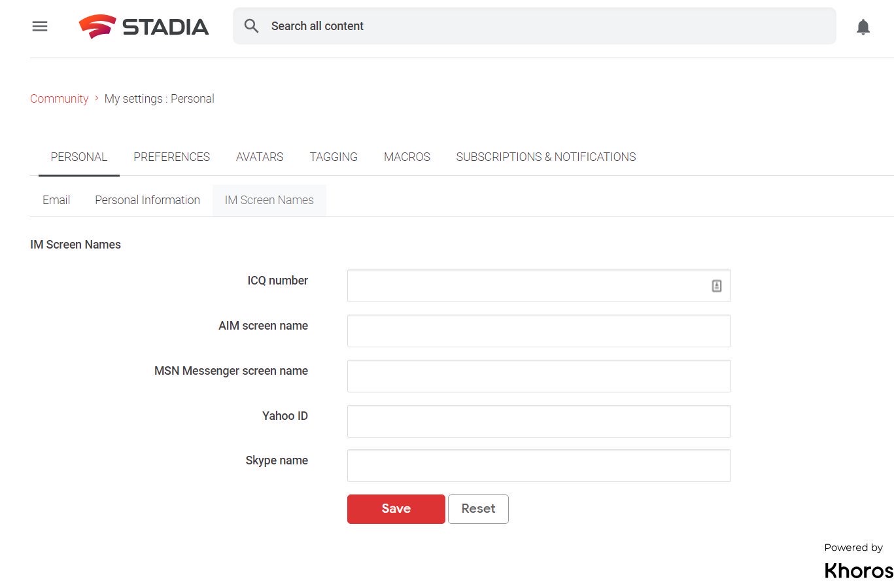Click the AIM screen name field

tap(538, 331)
